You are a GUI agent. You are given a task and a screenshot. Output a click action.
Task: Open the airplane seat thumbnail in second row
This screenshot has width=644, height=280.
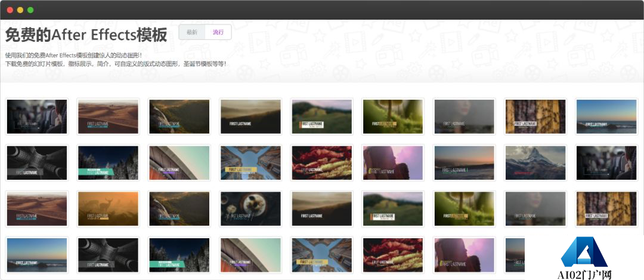607,163
